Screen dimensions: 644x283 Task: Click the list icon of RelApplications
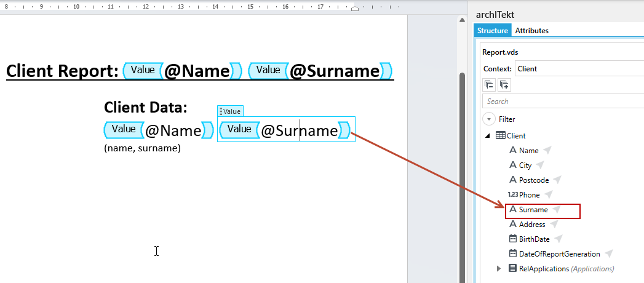pyautogui.click(x=512, y=268)
